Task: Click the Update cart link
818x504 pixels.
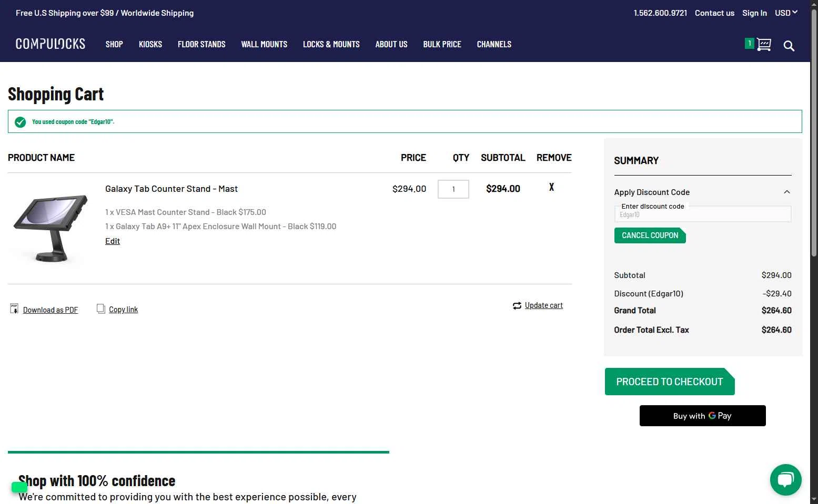Action: tap(544, 305)
